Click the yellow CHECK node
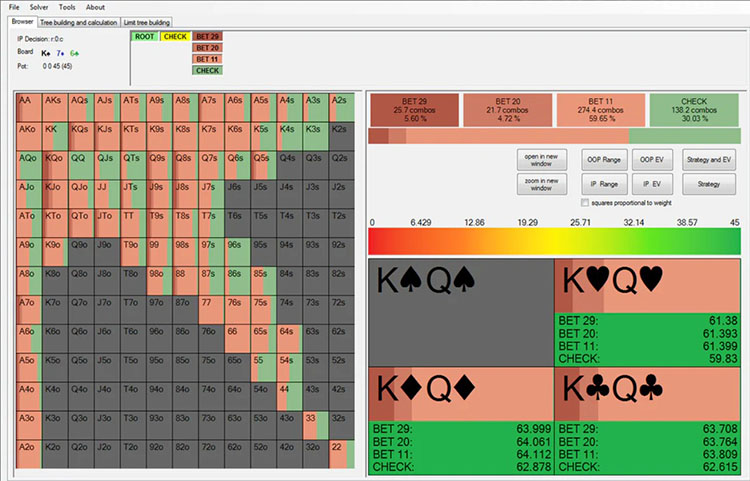750x481 pixels. [175, 36]
